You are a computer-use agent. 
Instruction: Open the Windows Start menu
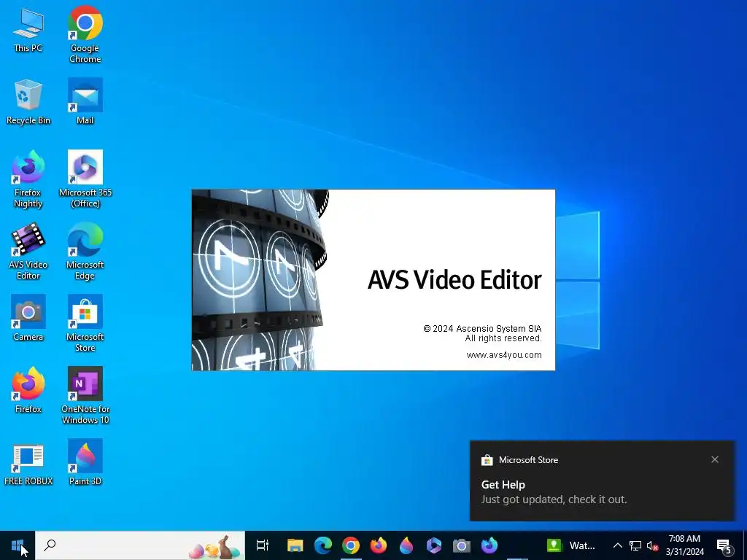(18, 545)
